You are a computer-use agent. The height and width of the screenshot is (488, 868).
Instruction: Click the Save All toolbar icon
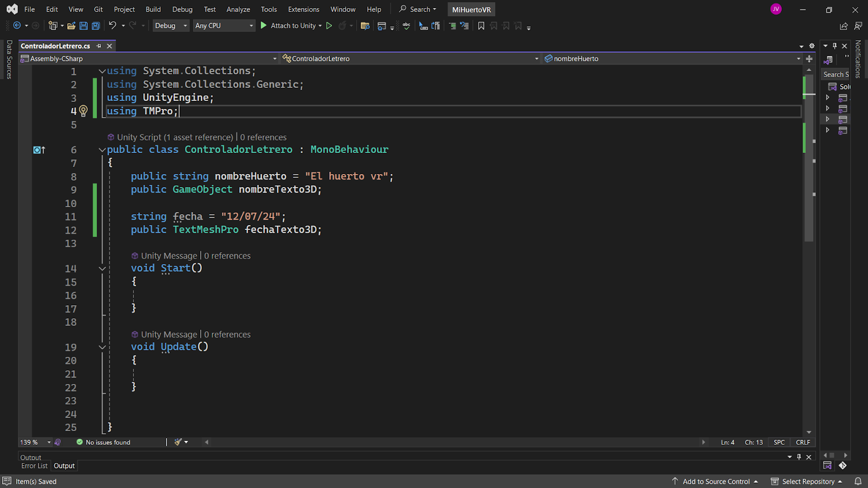tap(96, 25)
